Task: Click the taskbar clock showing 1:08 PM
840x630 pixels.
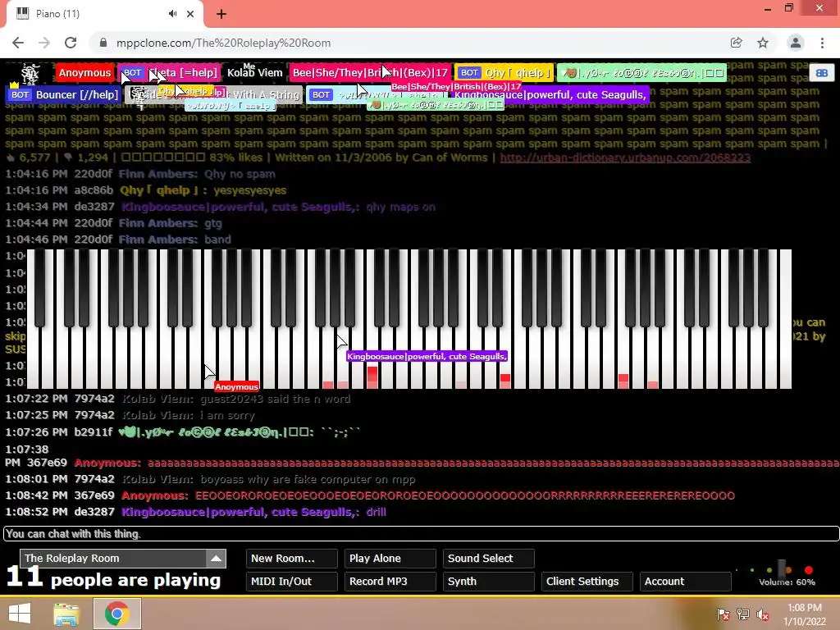Action: tap(804, 614)
